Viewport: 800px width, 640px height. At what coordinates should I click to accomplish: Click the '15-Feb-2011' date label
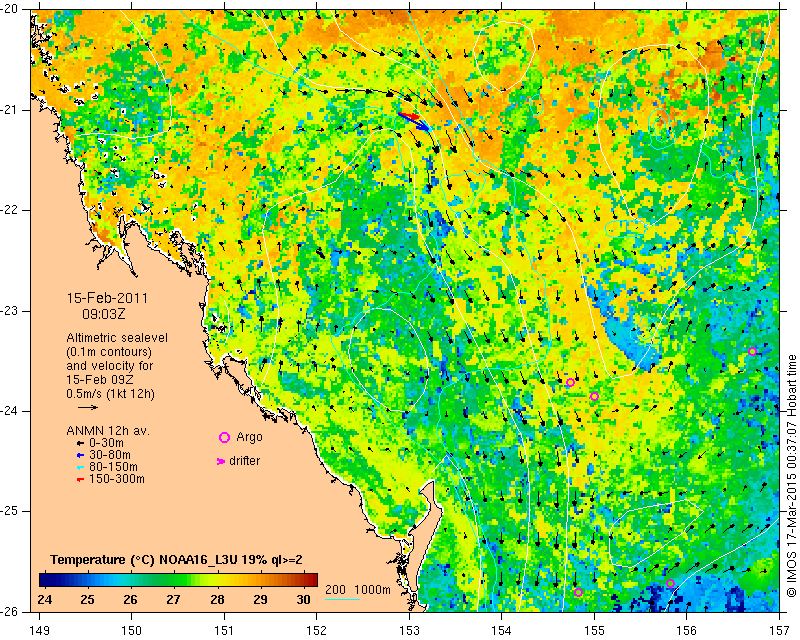(107, 298)
